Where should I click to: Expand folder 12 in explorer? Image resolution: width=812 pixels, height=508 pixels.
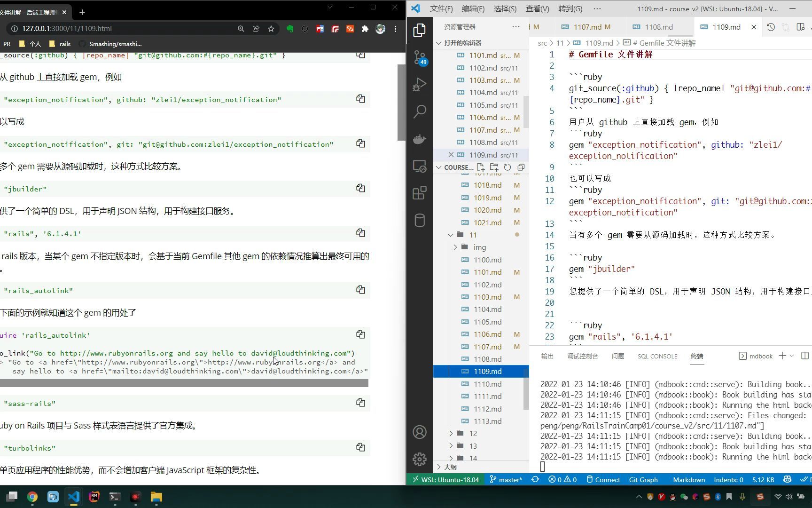click(473, 433)
